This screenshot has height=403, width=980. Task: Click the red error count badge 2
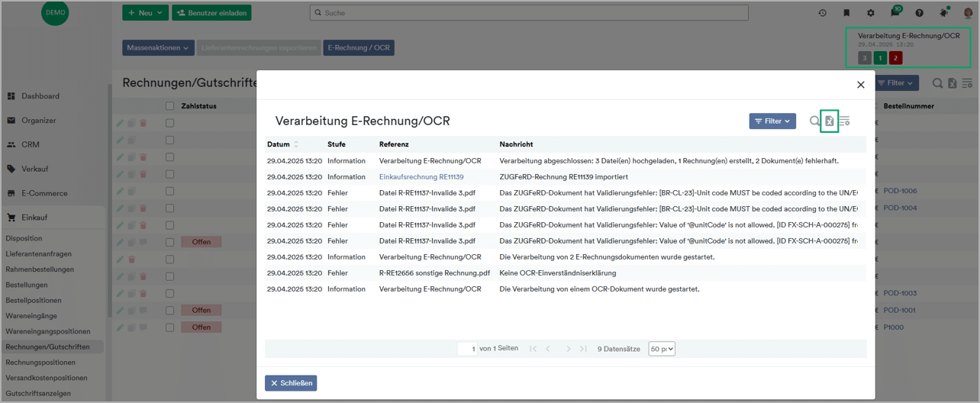point(895,58)
